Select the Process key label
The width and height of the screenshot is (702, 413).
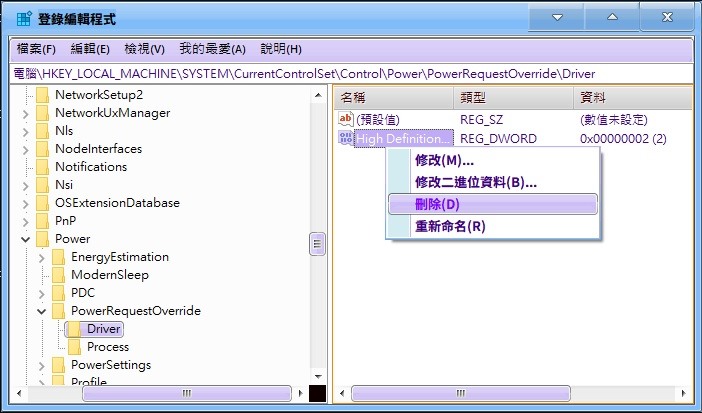tap(108, 347)
